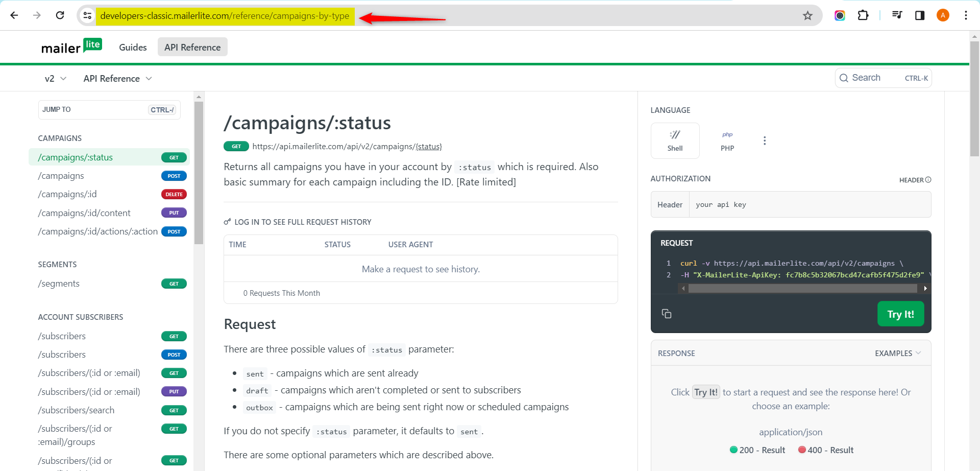This screenshot has width=980, height=471.
Task: Select /campaigns/:status GET in sidebar
Action: (x=109, y=157)
